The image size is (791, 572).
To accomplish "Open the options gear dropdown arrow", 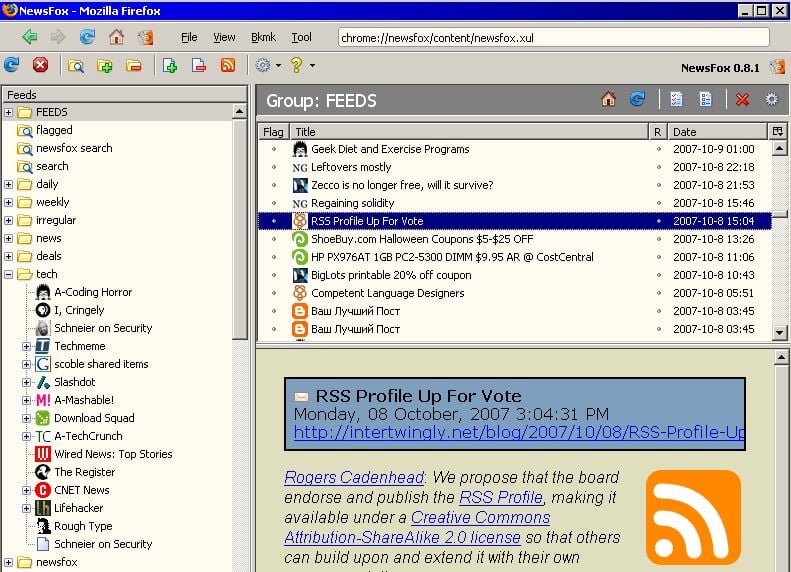I will [x=278, y=66].
